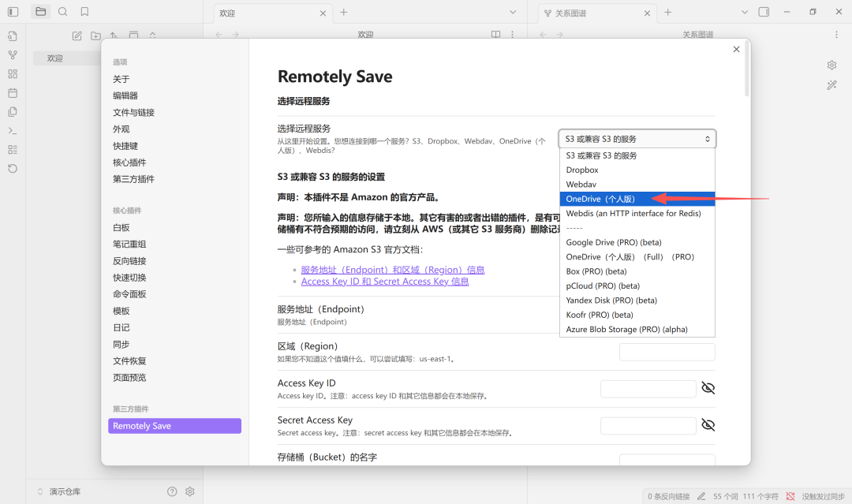This screenshot has width=852, height=504.
Task: Create a new note icon
Action: (77, 35)
